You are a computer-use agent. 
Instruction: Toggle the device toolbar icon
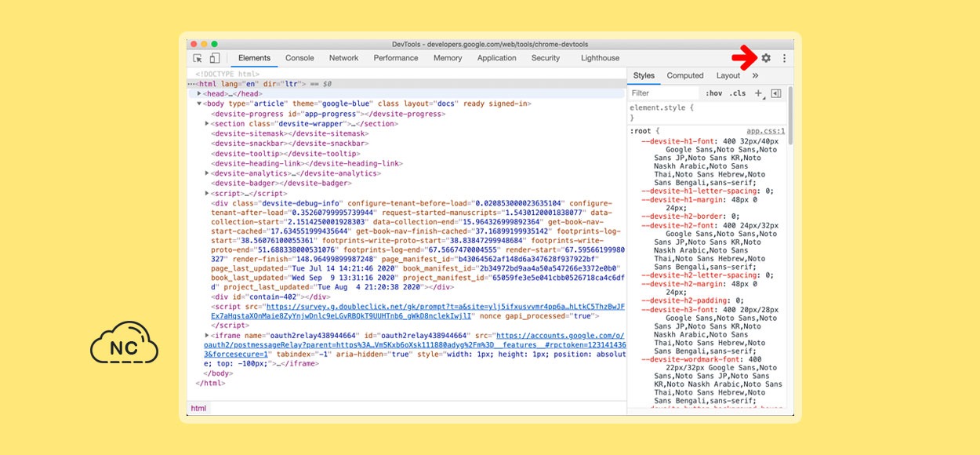[215, 58]
